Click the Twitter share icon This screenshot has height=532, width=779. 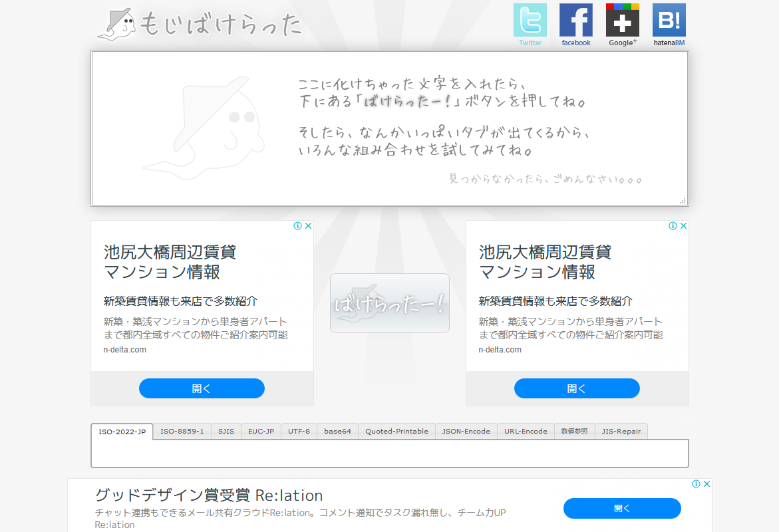(x=530, y=21)
